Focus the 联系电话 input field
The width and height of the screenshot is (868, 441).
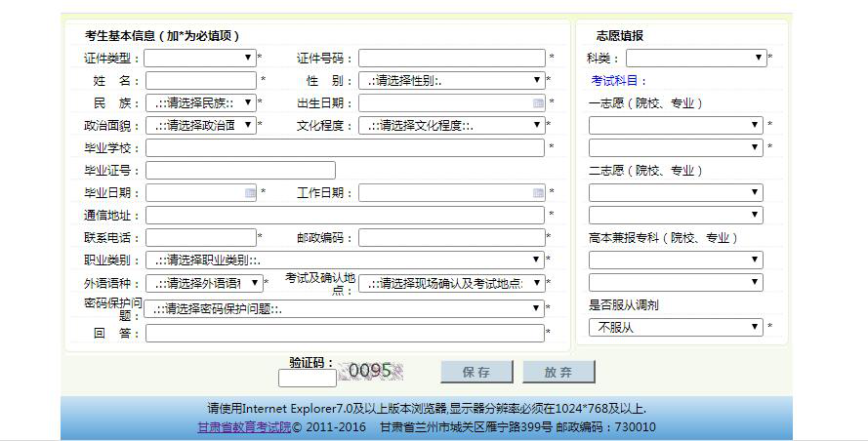click(201, 237)
